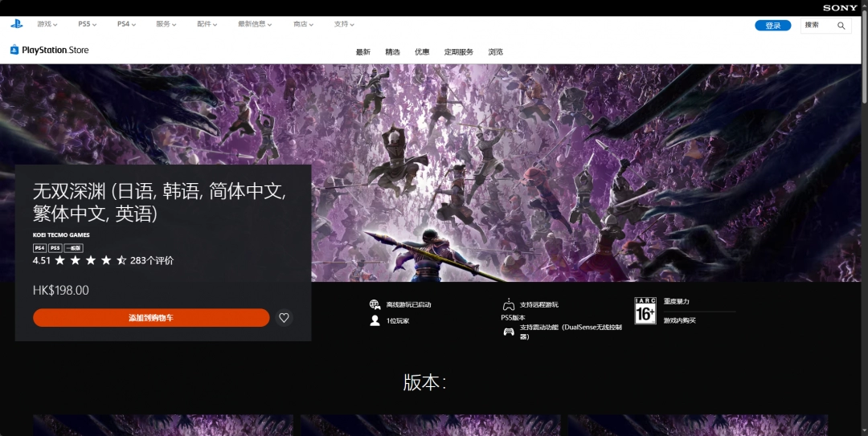Click the 搜索 search input field

point(818,26)
